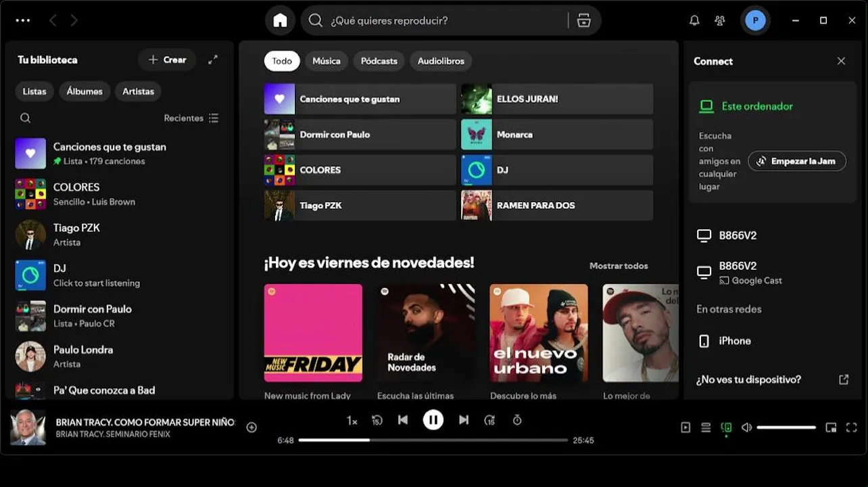Toggle Connect to a device icon
The width and height of the screenshot is (868, 487).
(x=727, y=427)
